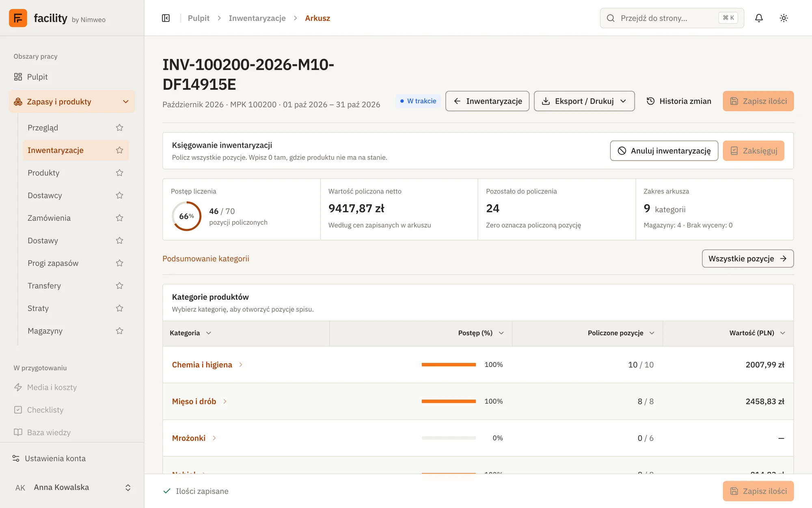Go back to Inwentaryzacje list button
This screenshot has width=812, height=508.
click(x=487, y=101)
